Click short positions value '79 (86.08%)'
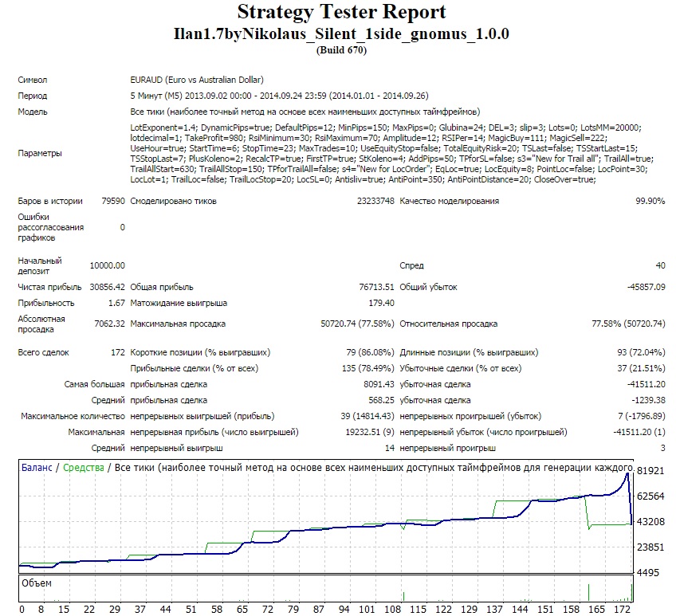 [370, 352]
